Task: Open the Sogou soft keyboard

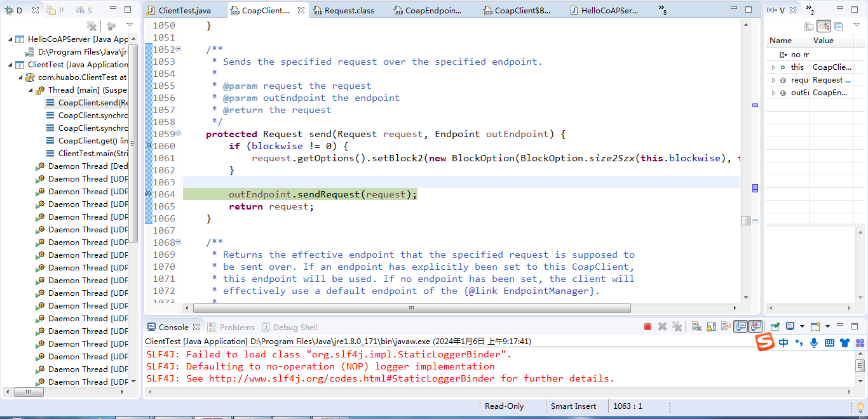Action: point(829,343)
